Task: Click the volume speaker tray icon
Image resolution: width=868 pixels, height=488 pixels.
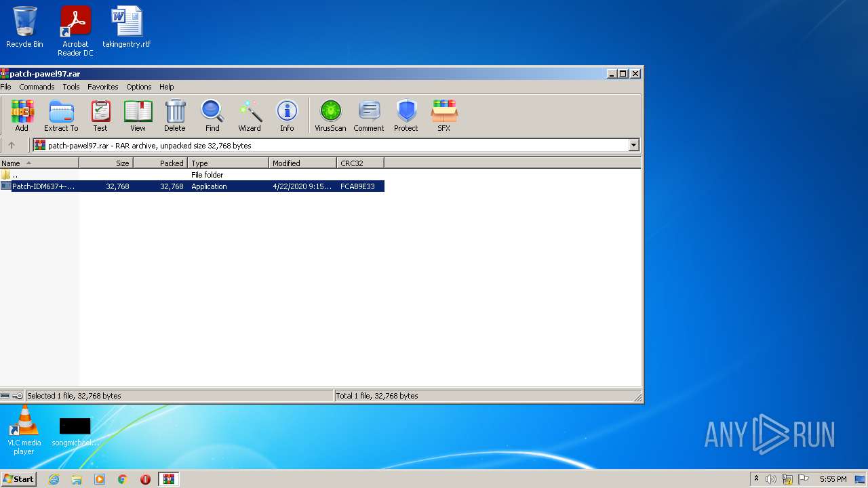Action: tap(771, 479)
